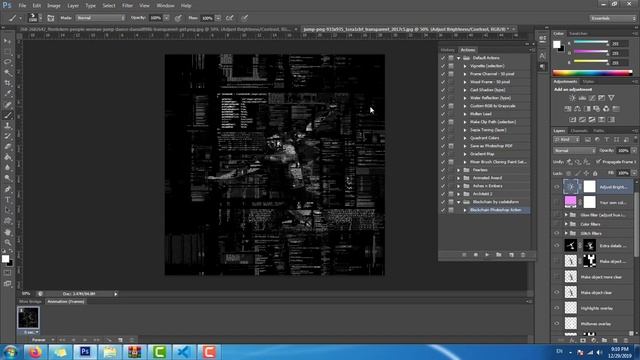Hide the Extra details layer
The height and width of the screenshot is (360, 640).
[x=557, y=246]
